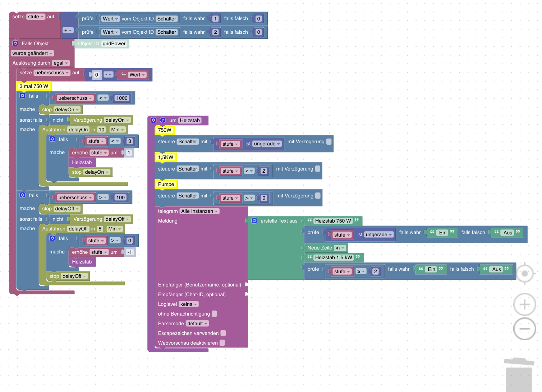Click gear icon on falls ueberschuss > 100 block
This screenshot has height=392, width=542.
coord(23,195)
